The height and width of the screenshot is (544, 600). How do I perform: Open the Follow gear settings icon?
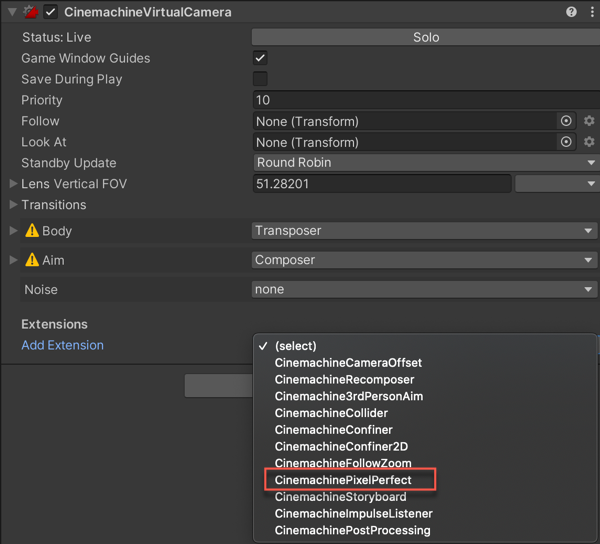(x=589, y=121)
